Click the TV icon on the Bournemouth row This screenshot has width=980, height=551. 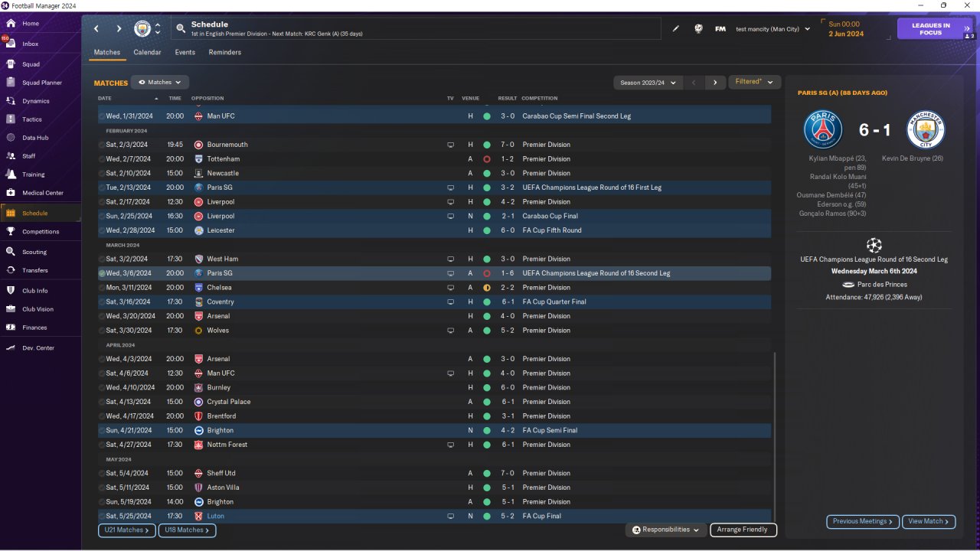coord(451,145)
